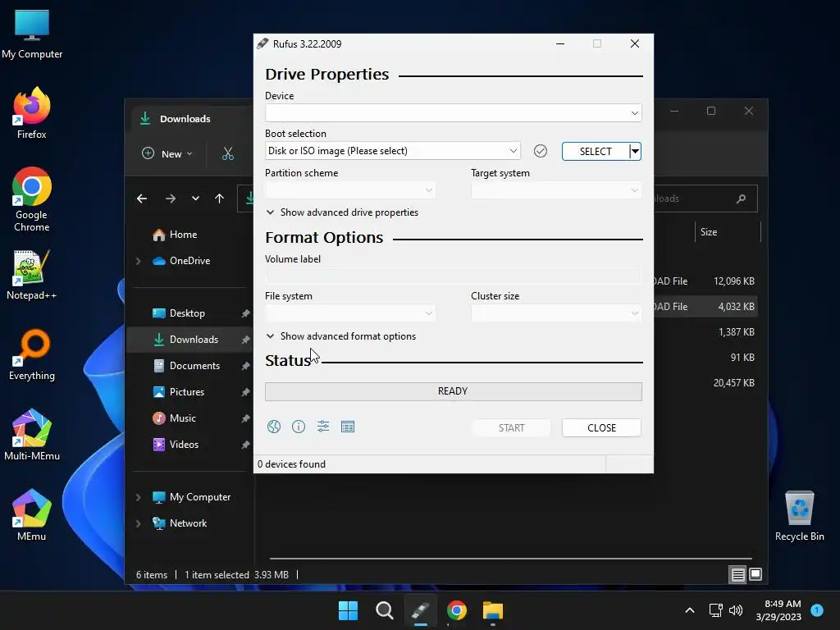Open Documents in Explorer sidebar
The image size is (840, 630).
point(194,366)
